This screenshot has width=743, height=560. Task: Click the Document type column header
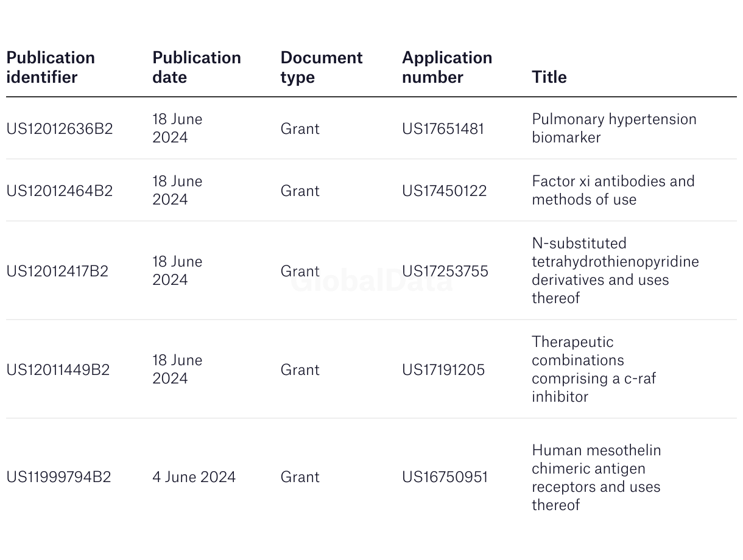click(x=321, y=67)
